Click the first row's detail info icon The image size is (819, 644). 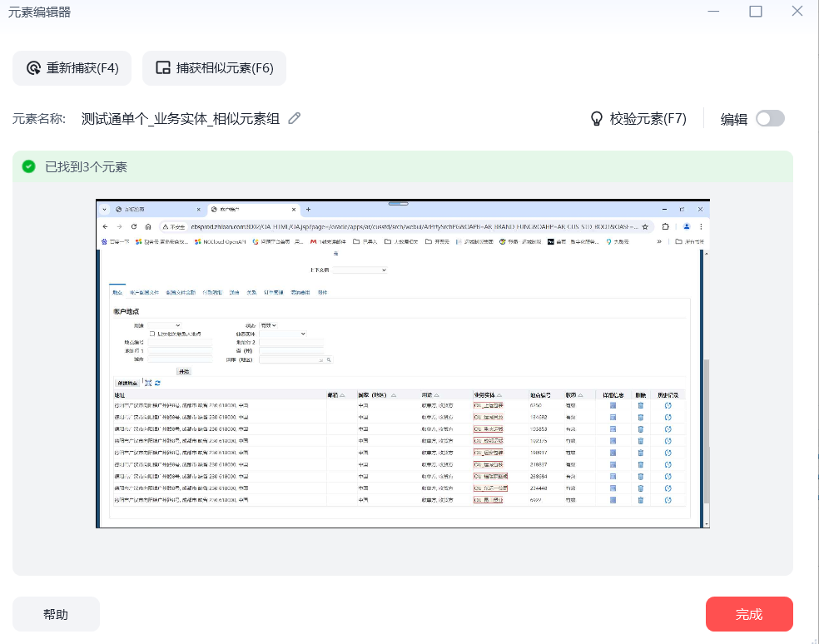point(613,405)
